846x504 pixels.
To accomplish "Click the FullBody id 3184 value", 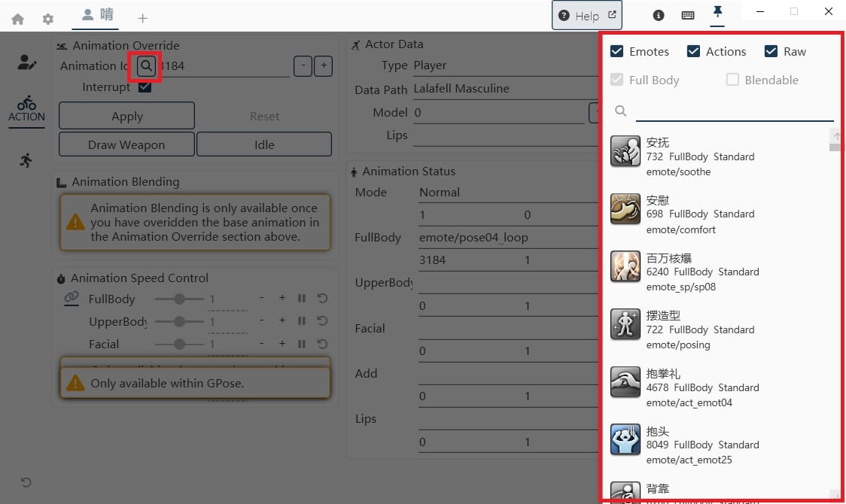I will 433,260.
